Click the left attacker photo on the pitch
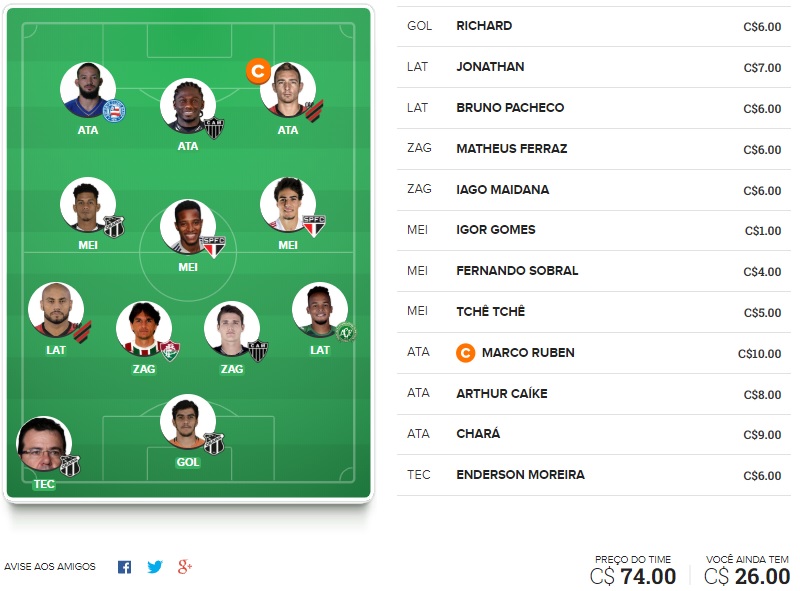 [x=88, y=91]
